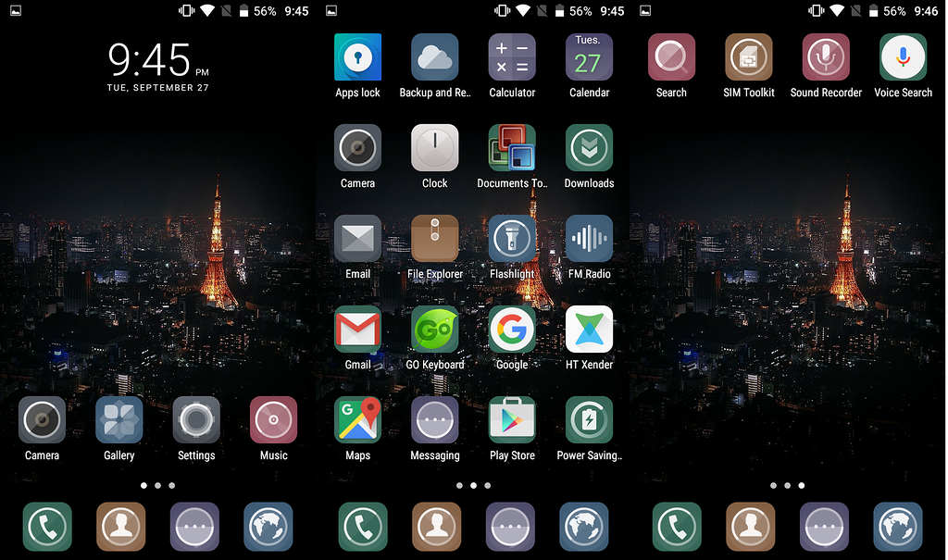Open the Sound Recorder app
The width and height of the screenshot is (948, 560).
(x=826, y=57)
